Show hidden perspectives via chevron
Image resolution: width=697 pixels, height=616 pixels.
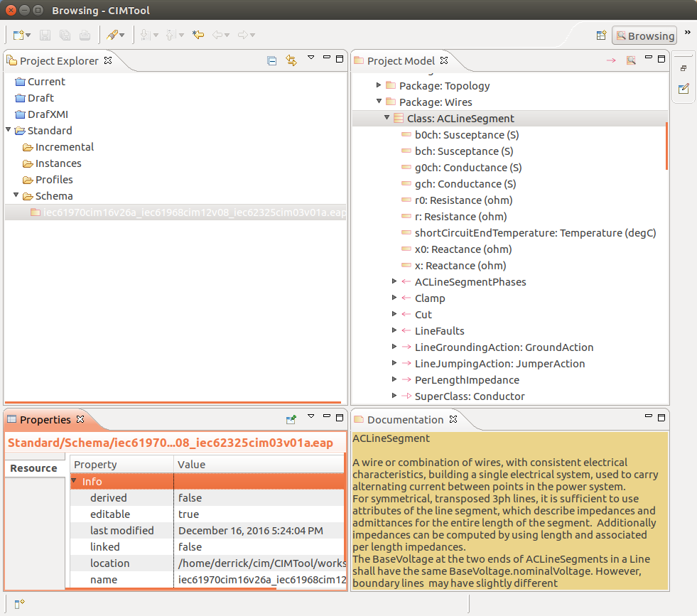(x=688, y=33)
